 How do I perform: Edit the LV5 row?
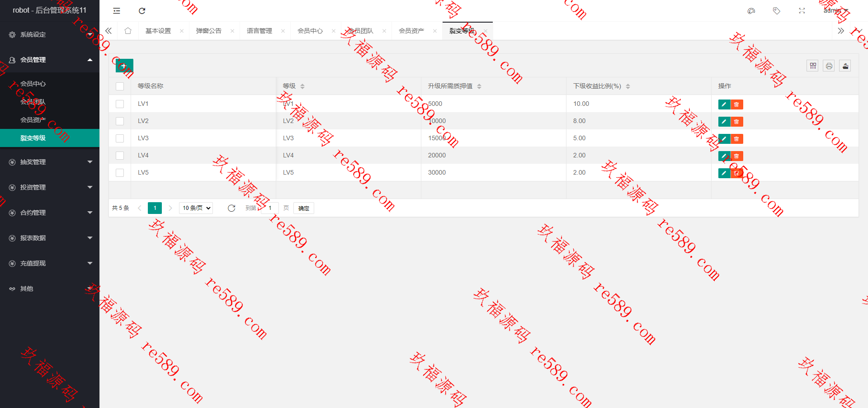[x=724, y=173]
